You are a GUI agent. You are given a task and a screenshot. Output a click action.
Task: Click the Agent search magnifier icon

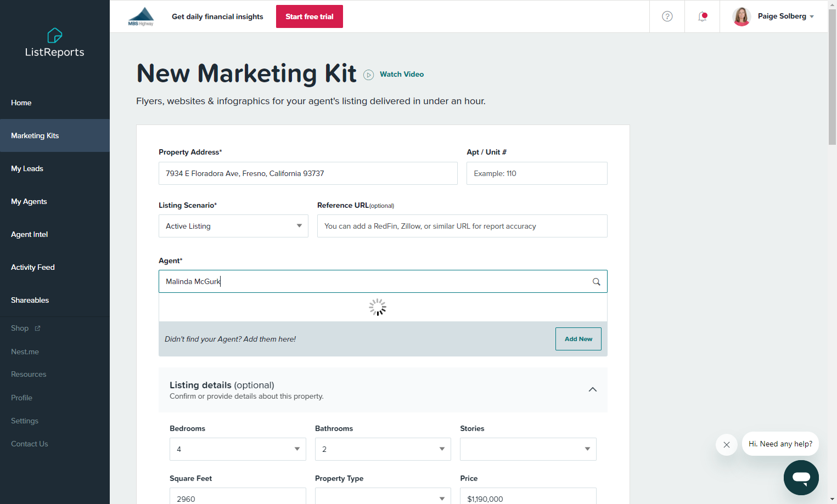click(x=596, y=282)
